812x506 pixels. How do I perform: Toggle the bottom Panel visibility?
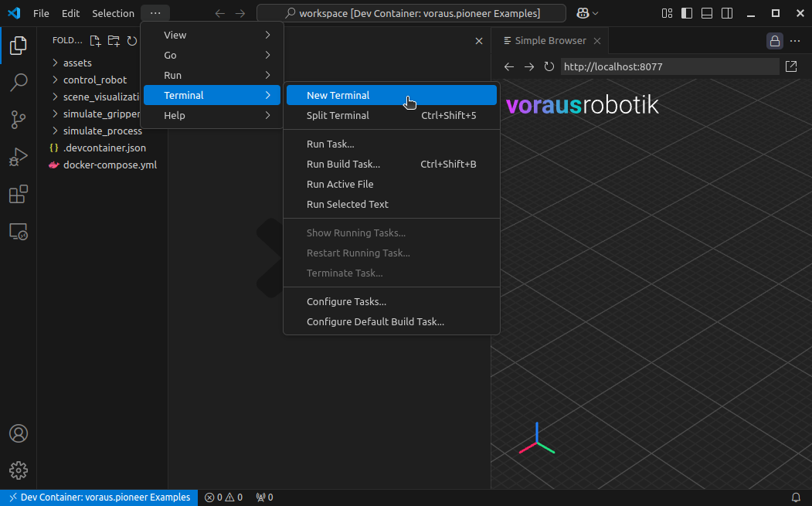pos(707,13)
